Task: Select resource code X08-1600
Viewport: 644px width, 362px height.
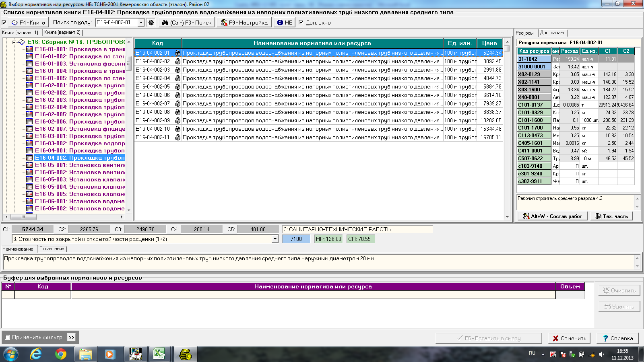Action: (534, 89)
